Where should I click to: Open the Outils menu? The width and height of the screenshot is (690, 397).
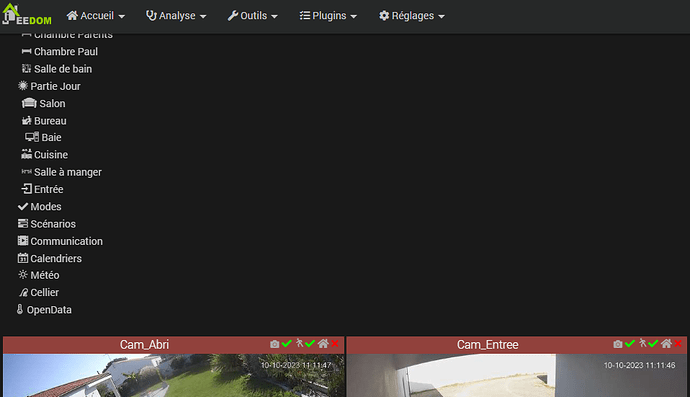pos(253,16)
